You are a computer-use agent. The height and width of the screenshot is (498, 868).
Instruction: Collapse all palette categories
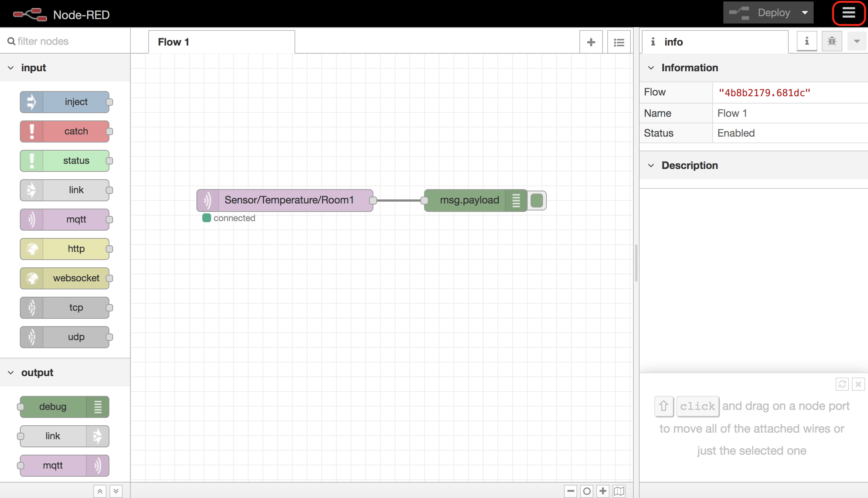pyautogui.click(x=100, y=491)
